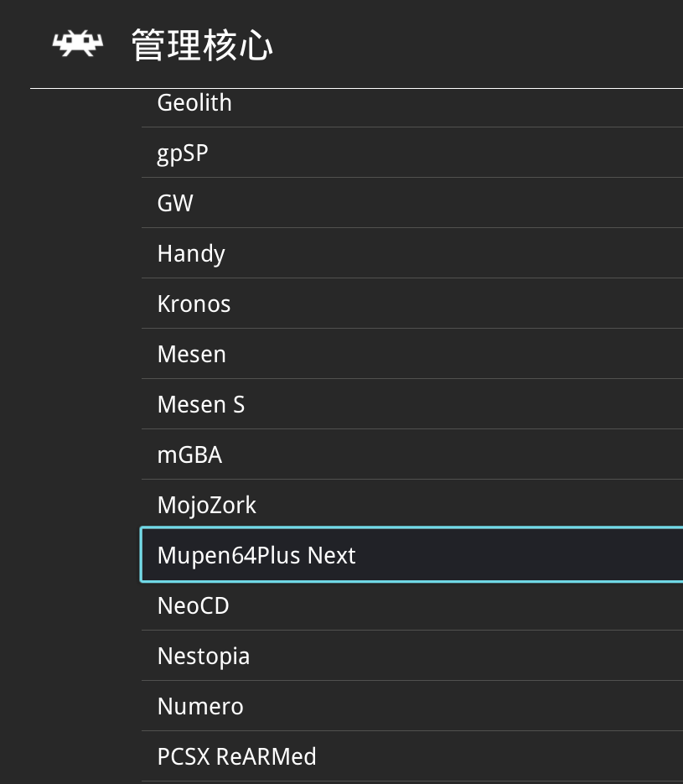
Task: Open the Mesen S core entry
Action: (x=201, y=405)
